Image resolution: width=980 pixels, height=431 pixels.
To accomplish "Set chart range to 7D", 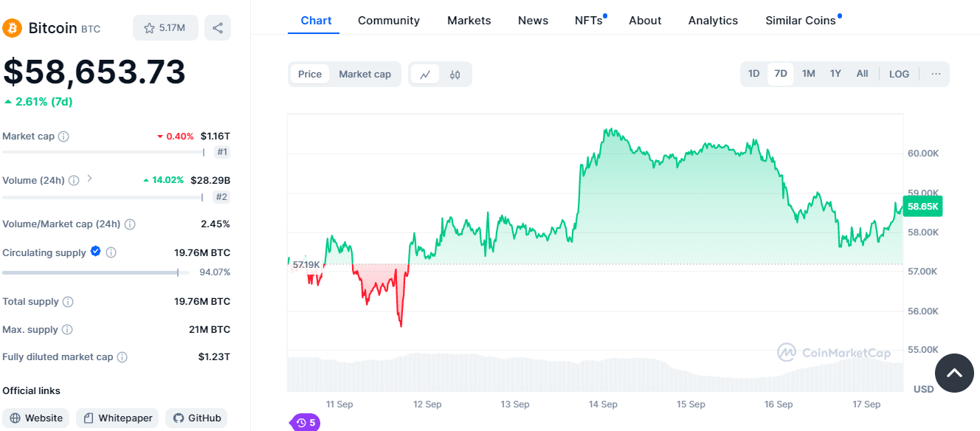I will (x=781, y=74).
